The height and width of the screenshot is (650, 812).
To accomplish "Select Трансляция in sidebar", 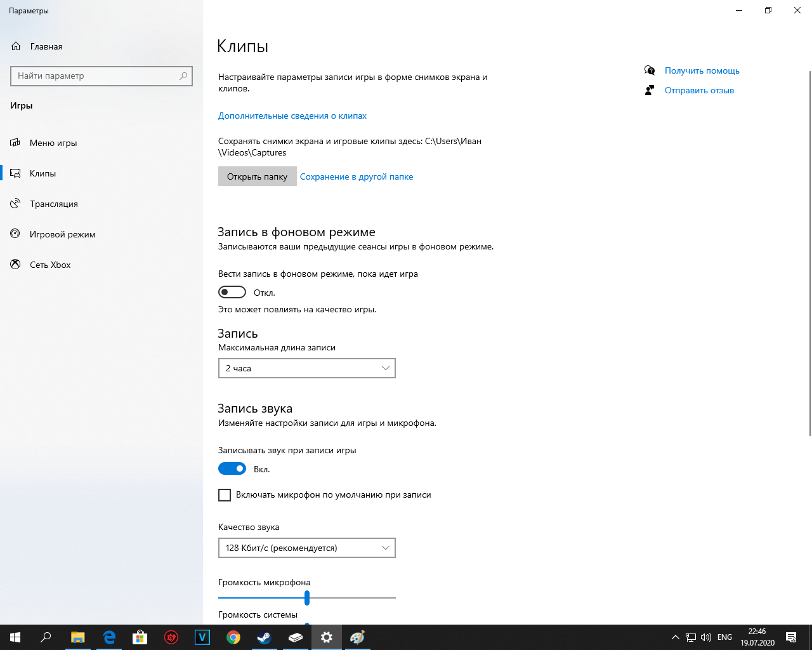I will coord(54,204).
